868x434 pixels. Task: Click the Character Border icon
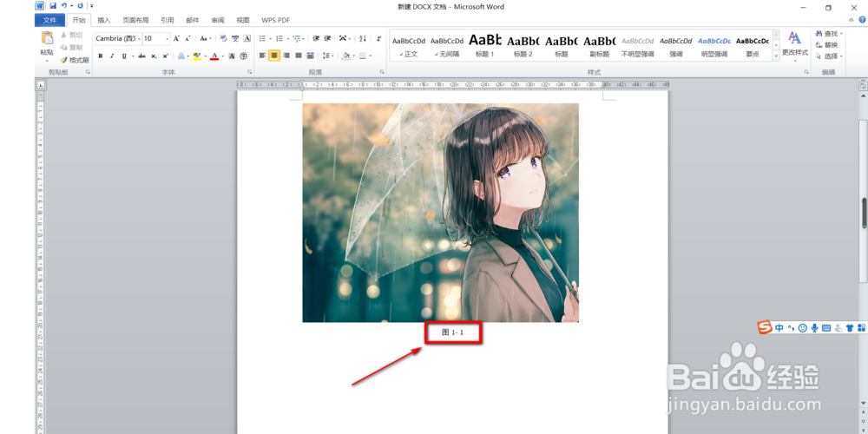247,39
